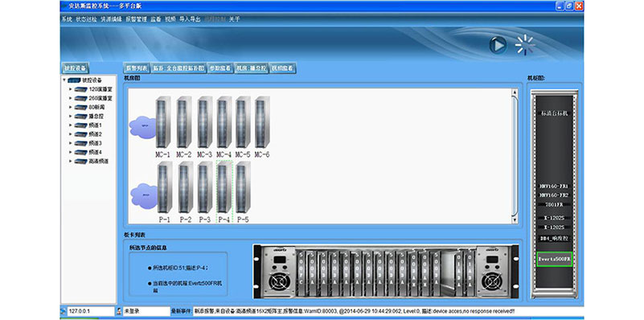Select the P-1 server cabinet
The height and width of the screenshot is (320, 644).
[x=165, y=187]
